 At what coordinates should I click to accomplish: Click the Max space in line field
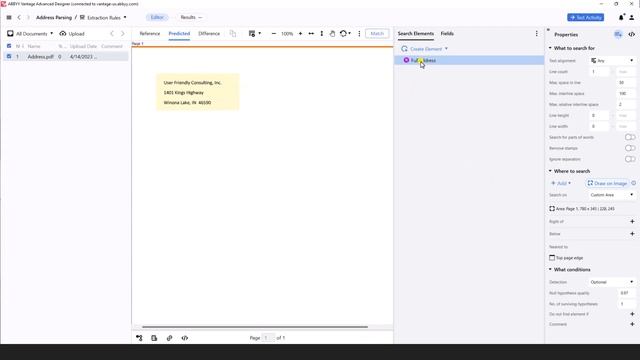625,82
